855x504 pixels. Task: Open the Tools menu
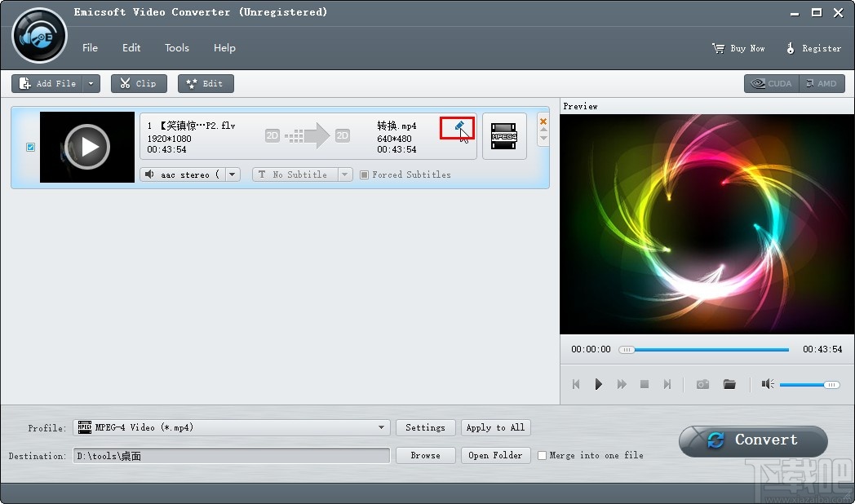[x=177, y=48]
